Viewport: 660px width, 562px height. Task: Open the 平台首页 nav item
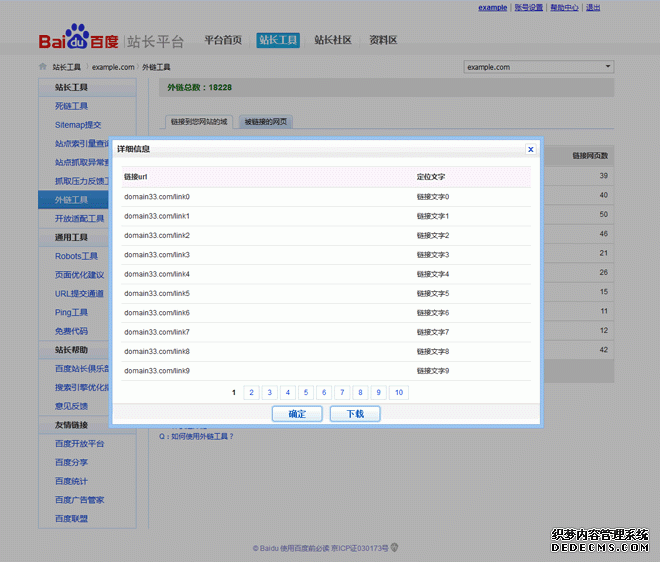[x=223, y=40]
